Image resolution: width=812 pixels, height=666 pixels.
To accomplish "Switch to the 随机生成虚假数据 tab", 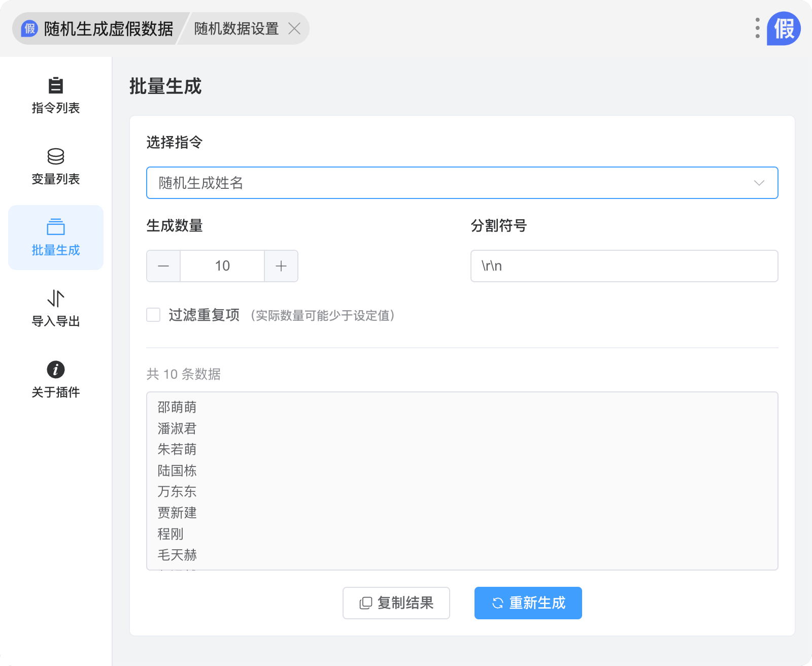I will click(108, 28).
